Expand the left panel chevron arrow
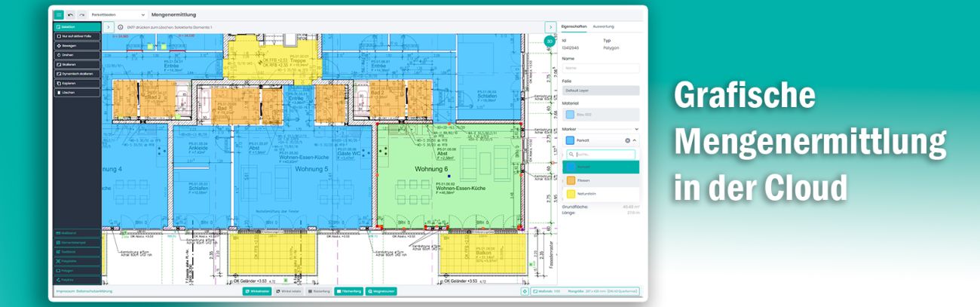The image size is (980, 307). point(108,27)
